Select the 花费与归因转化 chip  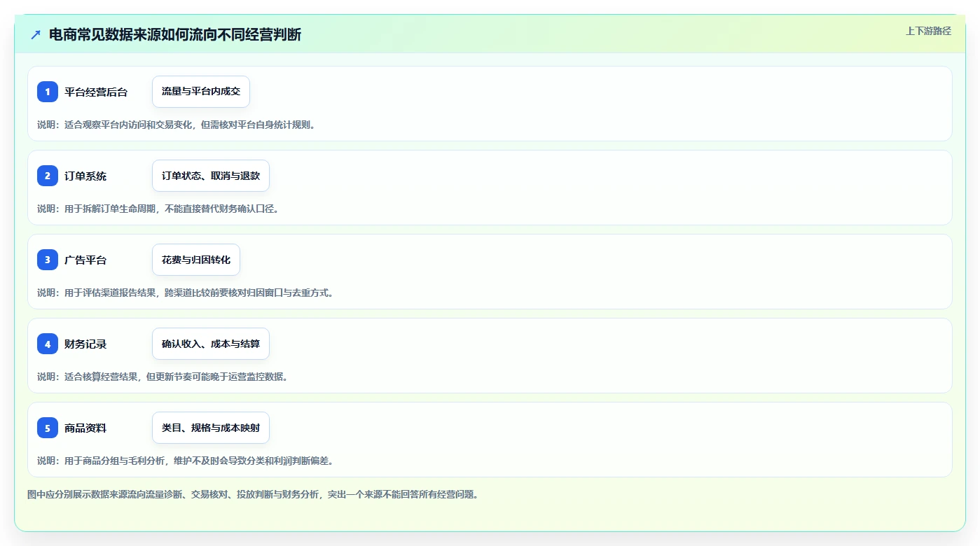[196, 260]
